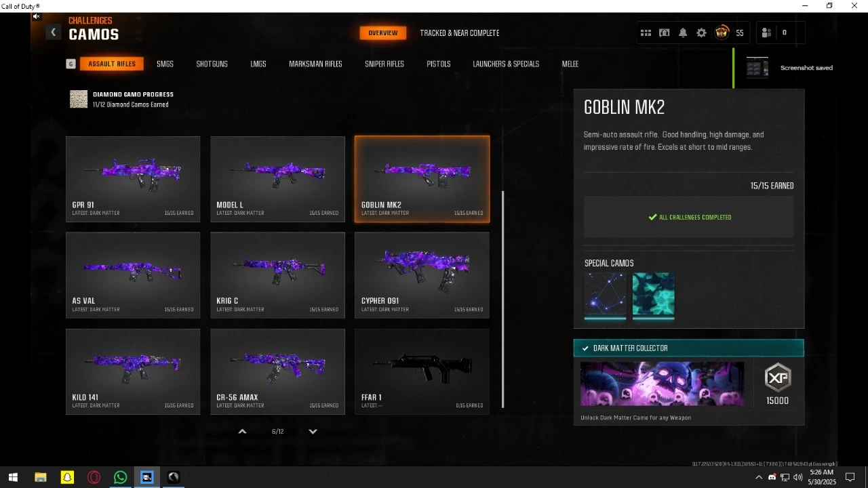The width and height of the screenshot is (868, 488).
Task: Select the Launchers & Specials category
Action: click(506, 64)
